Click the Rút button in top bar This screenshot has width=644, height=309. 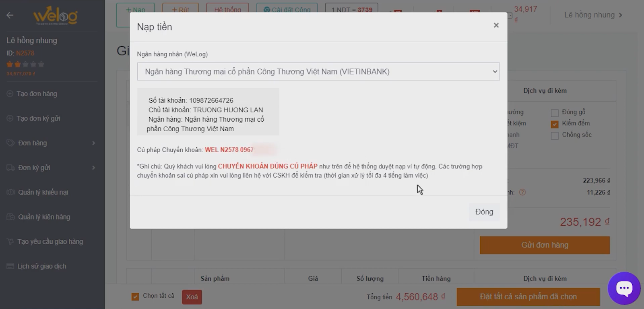180,10
